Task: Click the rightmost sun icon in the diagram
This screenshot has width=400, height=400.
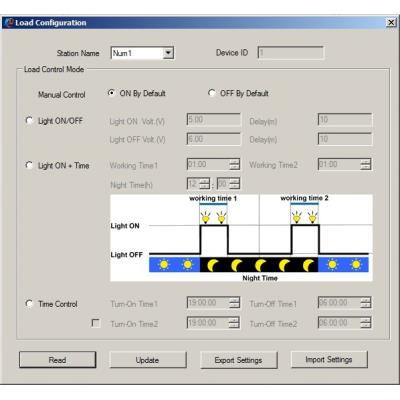Action: point(356,264)
